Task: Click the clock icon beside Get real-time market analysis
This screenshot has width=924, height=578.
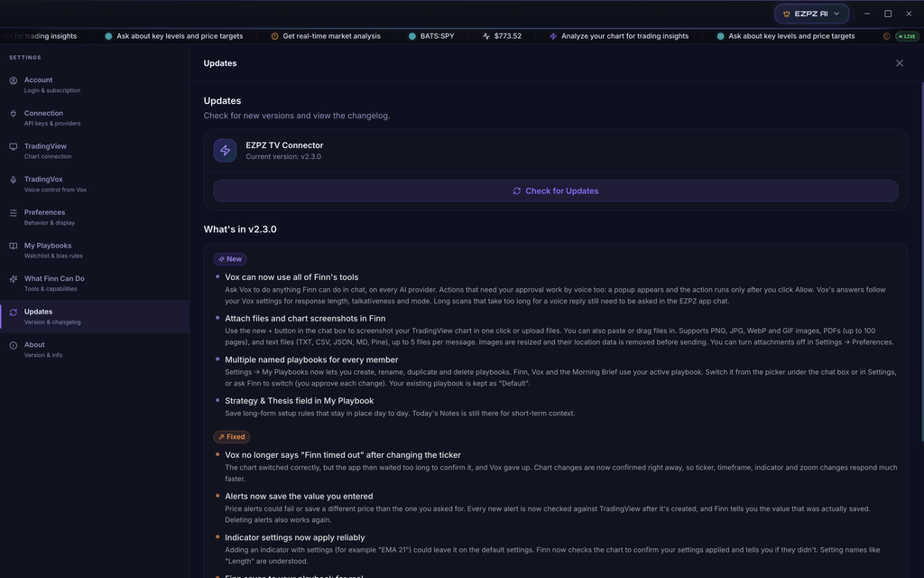Action: click(274, 36)
